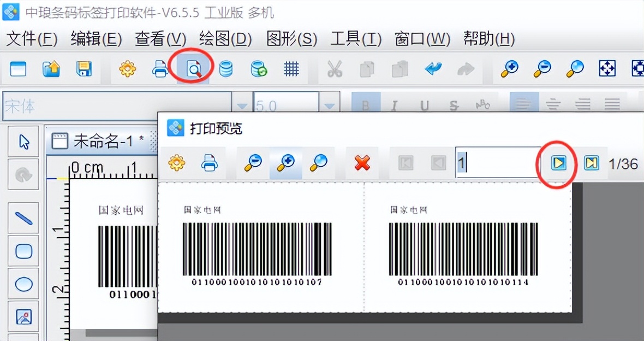Toggle the grid display icon
The height and width of the screenshot is (341, 644).
coord(291,69)
